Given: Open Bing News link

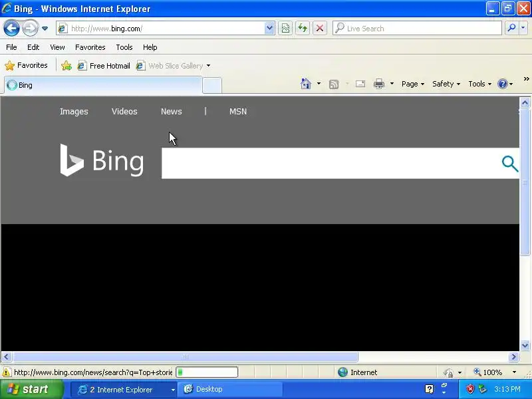Looking at the screenshot, I should 172,111.
